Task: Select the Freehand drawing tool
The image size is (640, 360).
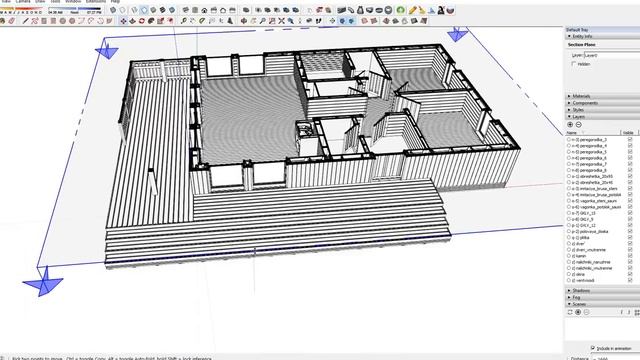Action: pyautogui.click(x=35, y=21)
